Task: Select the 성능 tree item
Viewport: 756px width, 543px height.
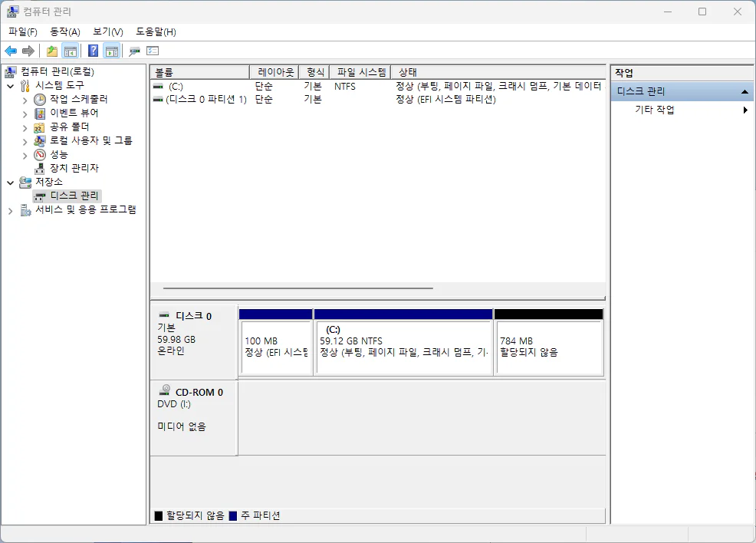Action: pyautogui.click(x=59, y=155)
